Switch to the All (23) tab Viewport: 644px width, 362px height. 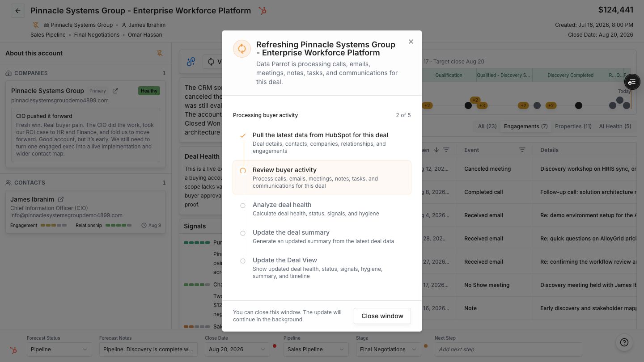(487, 126)
